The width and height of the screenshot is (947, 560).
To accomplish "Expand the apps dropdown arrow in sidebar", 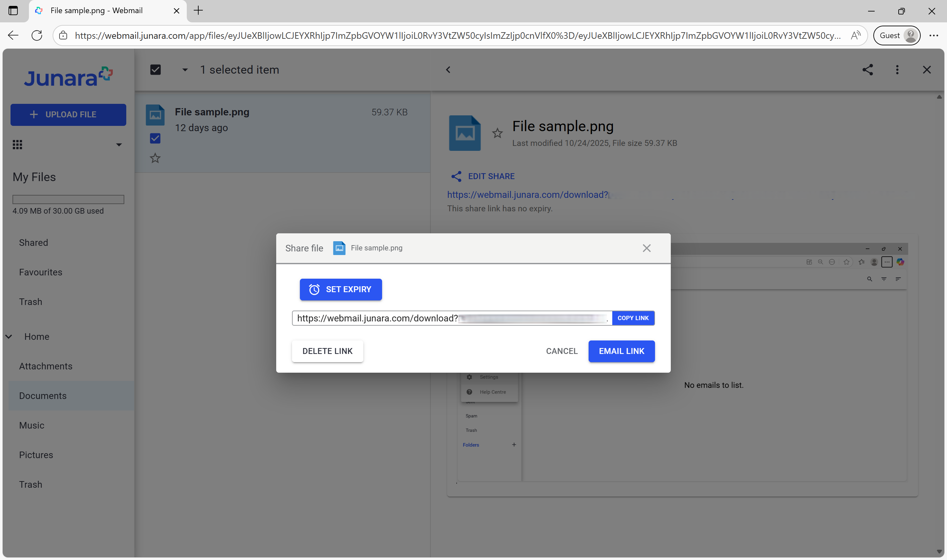I will pos(119,145).
